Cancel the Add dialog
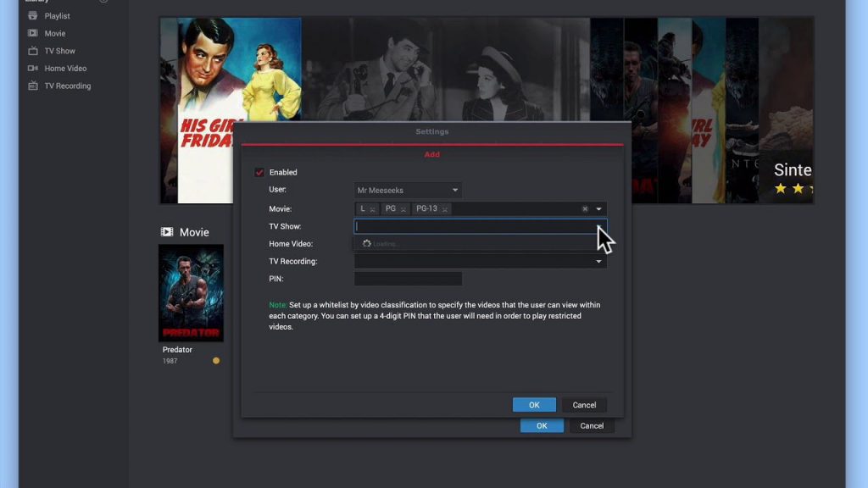Viewport: 868px width, 488px height. click(x=584, y=405)
